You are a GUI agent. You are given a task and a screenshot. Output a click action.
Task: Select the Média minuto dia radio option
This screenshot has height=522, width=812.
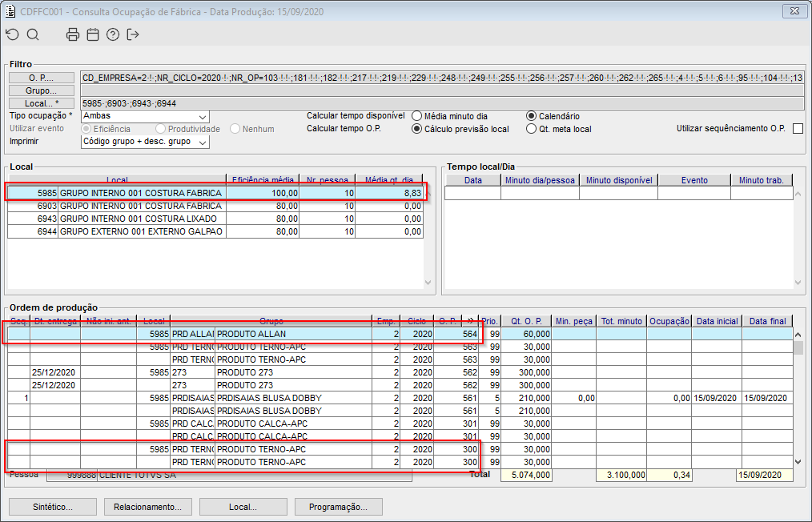(417, 116)
